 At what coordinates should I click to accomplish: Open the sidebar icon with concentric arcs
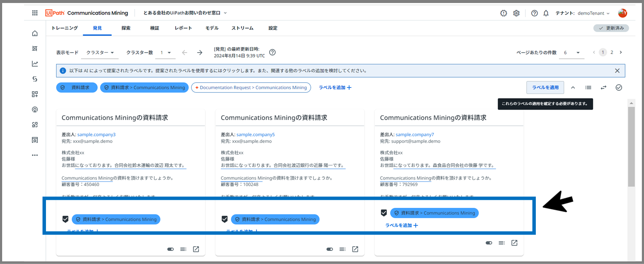[35, 109]
